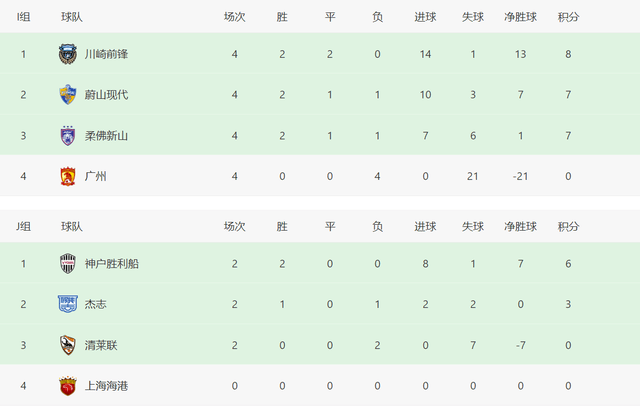The height and width of the screenshot is (410, 640).
Task: Select the 柔佛新山 team name
Action: (106, 135)
